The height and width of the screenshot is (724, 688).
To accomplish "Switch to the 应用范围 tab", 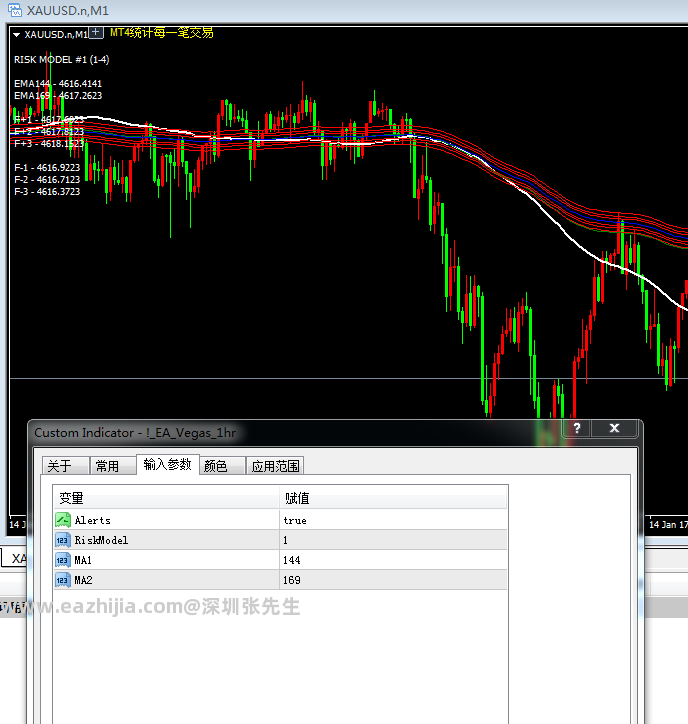I will [x=275, y=465].
